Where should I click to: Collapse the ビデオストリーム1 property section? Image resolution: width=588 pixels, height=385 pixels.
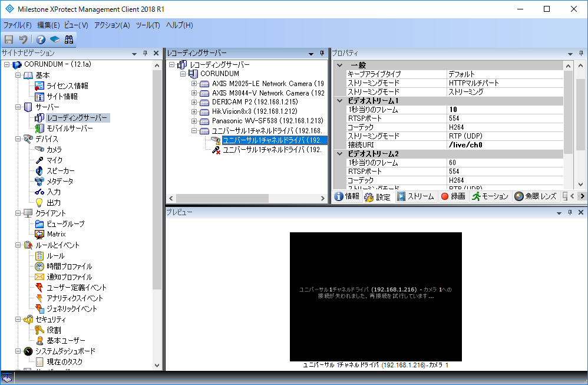340,101
